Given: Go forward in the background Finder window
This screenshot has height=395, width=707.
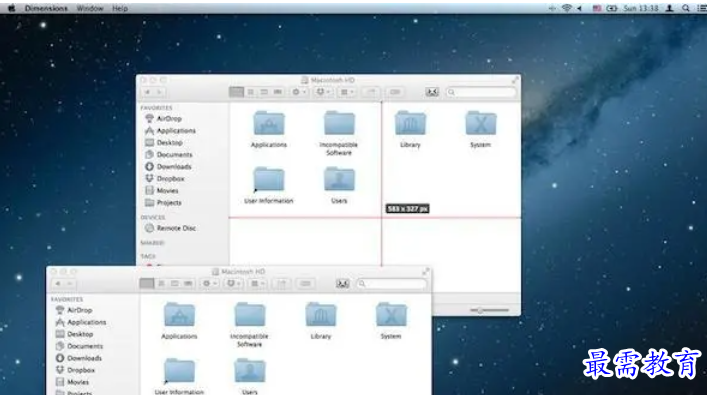Looking at the screenshot, I should [x=159, y=92].
